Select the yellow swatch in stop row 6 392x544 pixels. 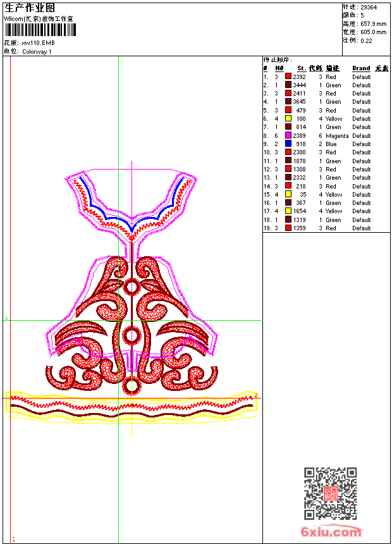click(x=288, y=118)
